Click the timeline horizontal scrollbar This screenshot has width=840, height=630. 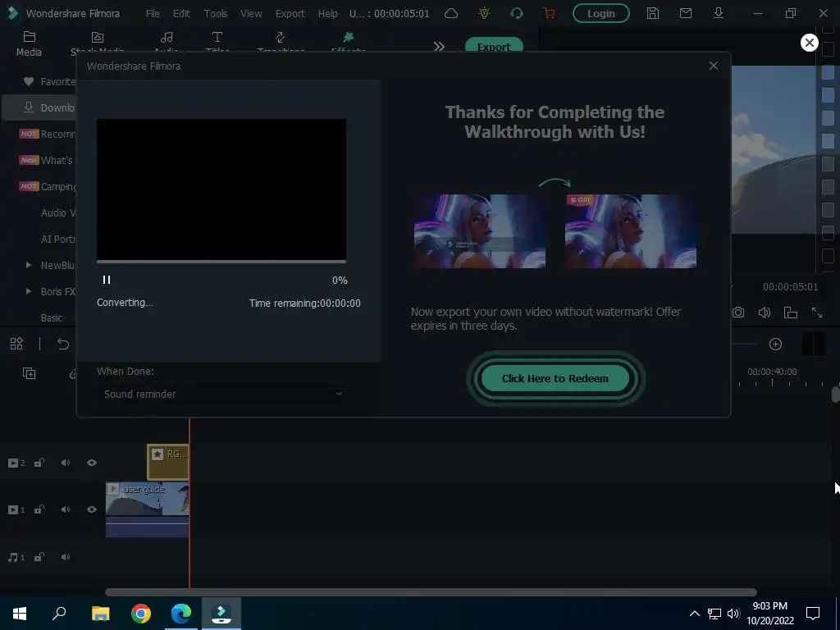click(431, 592)
